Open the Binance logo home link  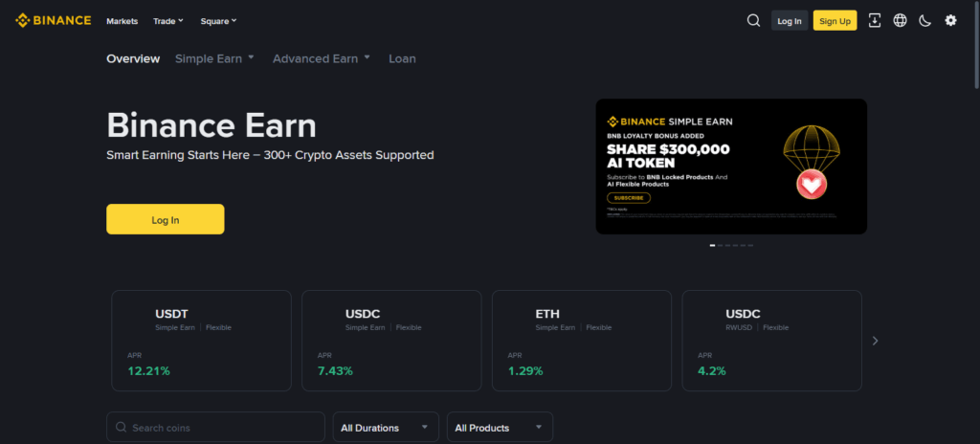[54, 21]
